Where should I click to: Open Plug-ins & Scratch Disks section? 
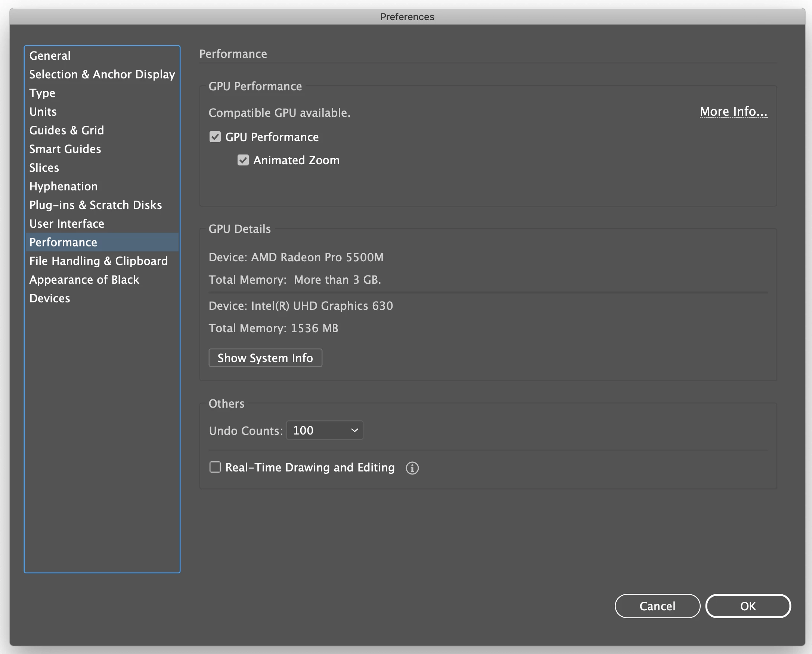[x=95, y=205]
